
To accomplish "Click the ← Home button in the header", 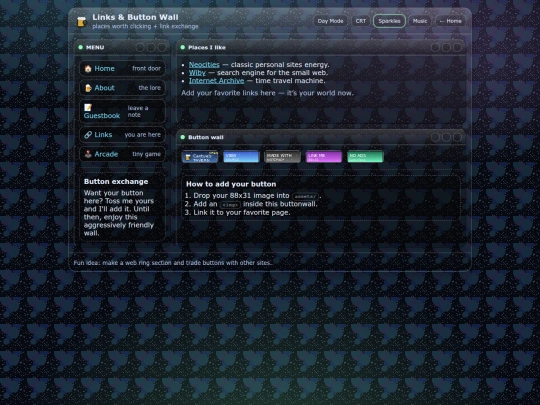I will click(x=450, y=21).
